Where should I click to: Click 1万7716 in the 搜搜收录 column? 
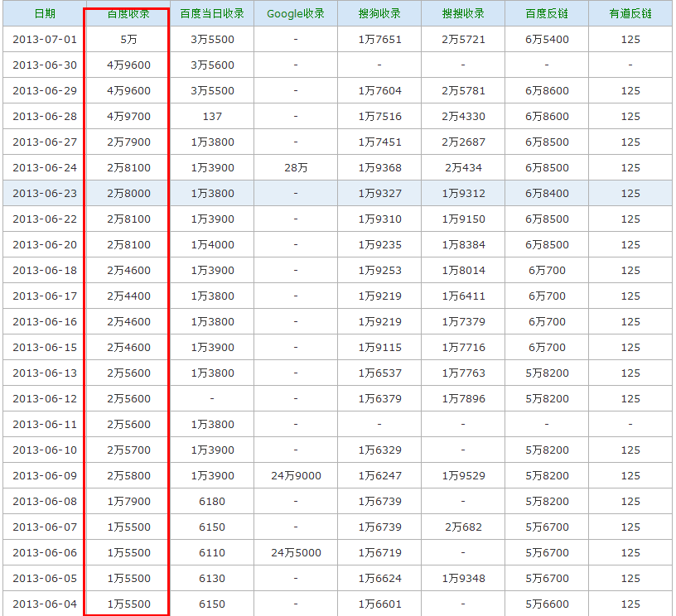[x=463, y=347]
